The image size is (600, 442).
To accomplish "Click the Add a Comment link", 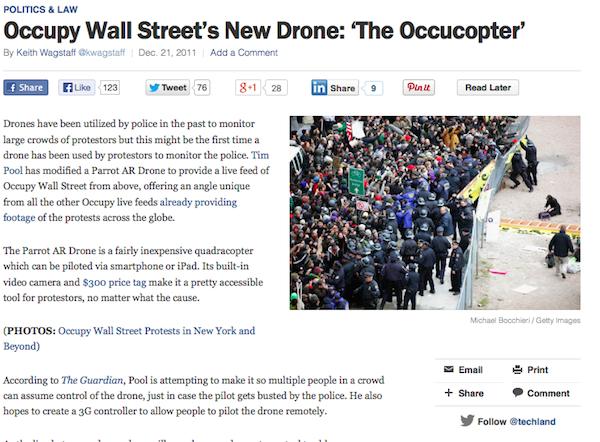I will pos(244,53).
